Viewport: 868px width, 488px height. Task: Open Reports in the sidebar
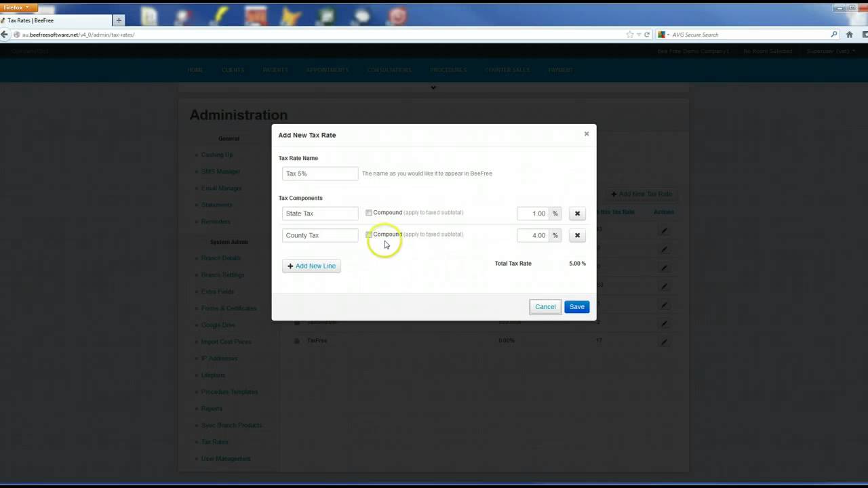212,409
